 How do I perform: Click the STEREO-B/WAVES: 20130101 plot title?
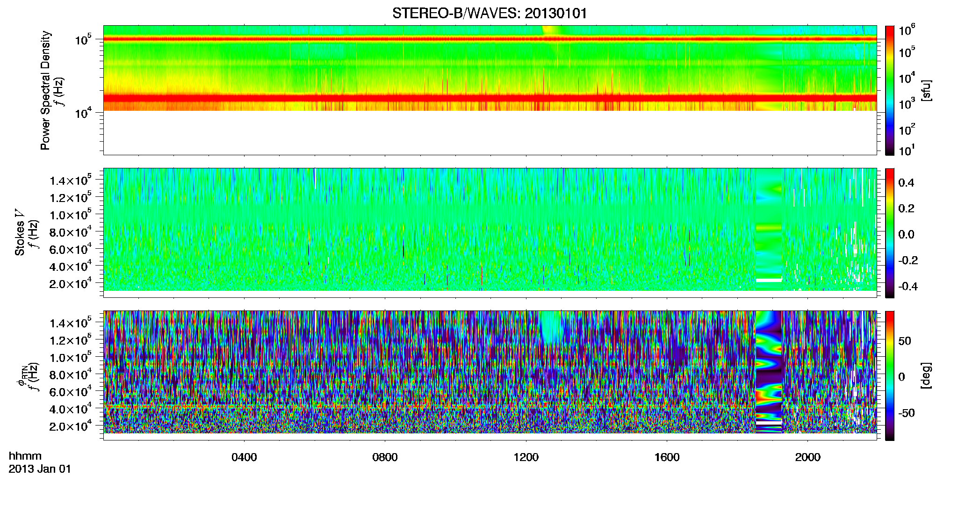coord(490,13)
